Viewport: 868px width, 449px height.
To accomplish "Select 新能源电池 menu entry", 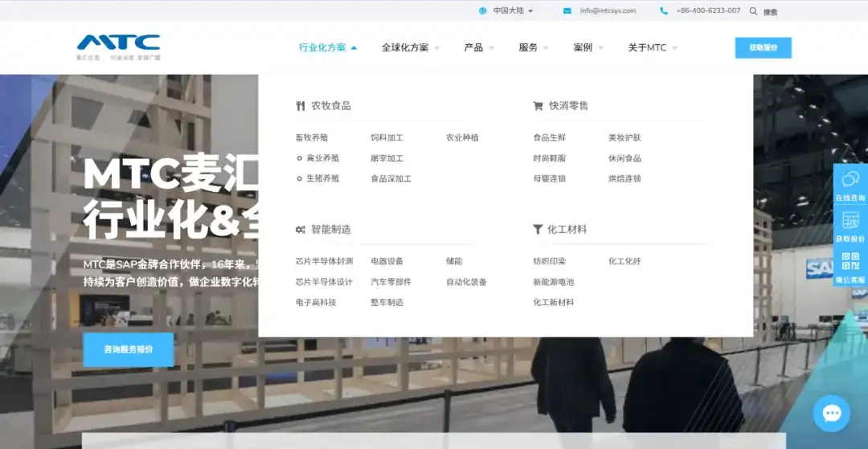I will [553, 282].
